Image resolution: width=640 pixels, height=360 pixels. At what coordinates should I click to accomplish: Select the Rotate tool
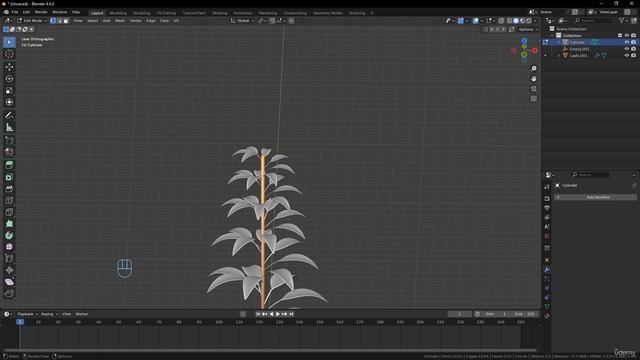coord(9,78)
